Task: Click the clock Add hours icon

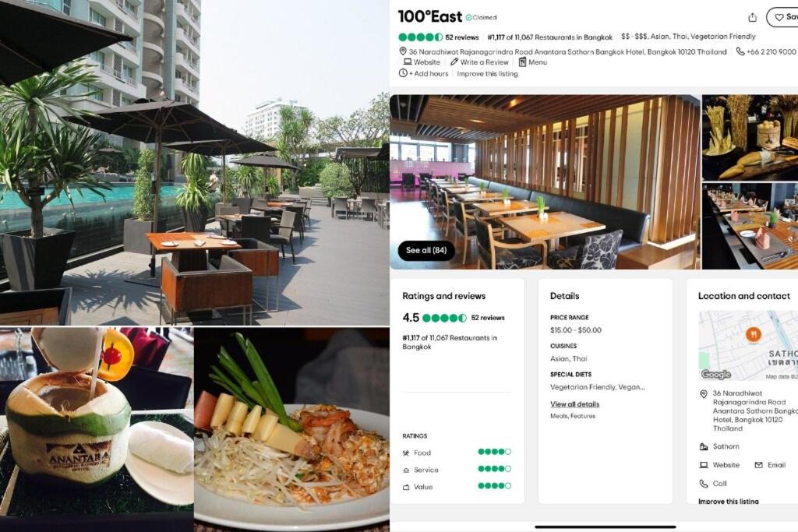Action: click(x=403, y=73)
